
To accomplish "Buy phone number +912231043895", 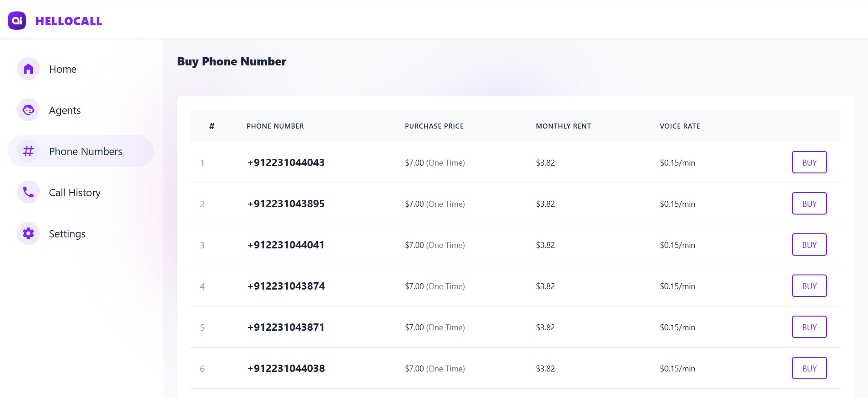I will coord(809,203).
